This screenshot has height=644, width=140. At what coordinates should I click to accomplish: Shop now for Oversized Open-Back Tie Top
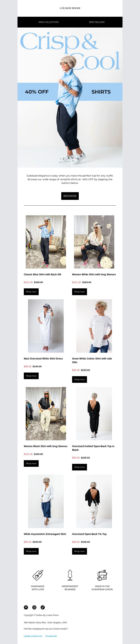pyautogui.click(x=79, y=551)
